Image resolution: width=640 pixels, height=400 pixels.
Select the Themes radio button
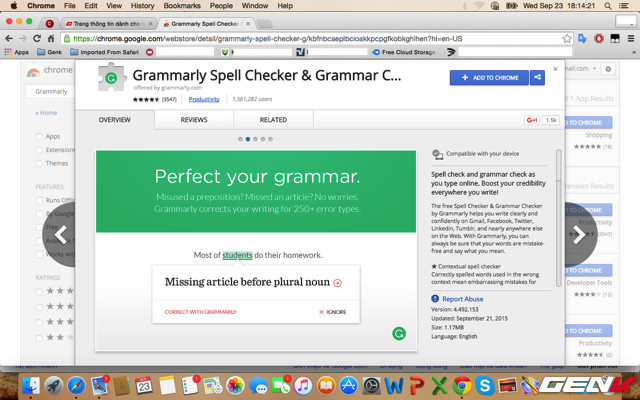pyautogui.click(x=39, y=163)
